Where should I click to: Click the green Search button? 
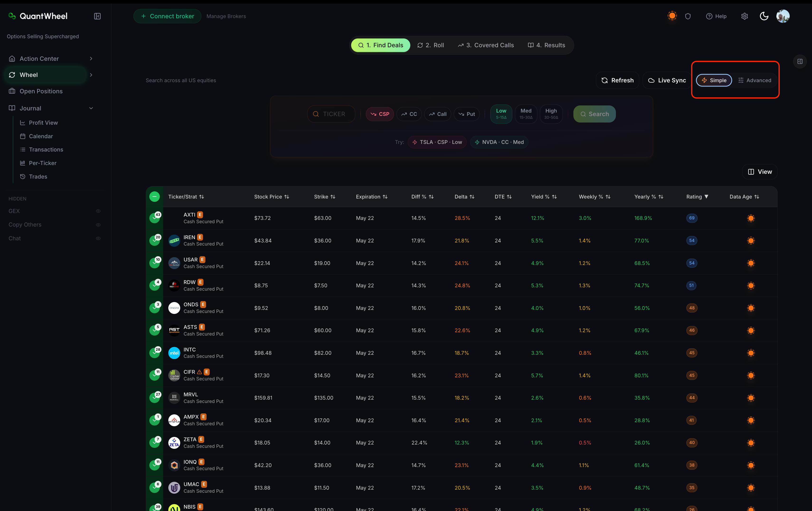pyautogui.click(x=594, y=114)
